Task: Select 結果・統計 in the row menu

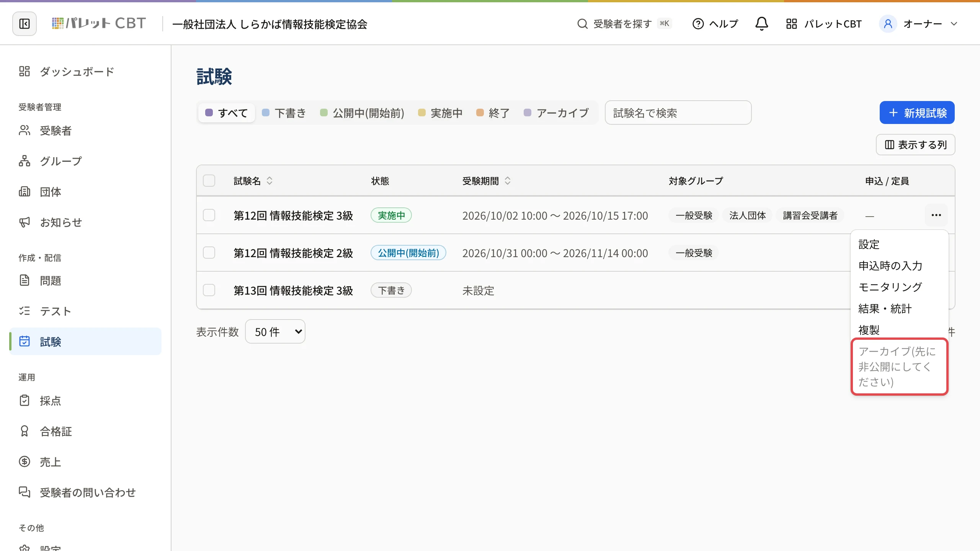Action: pos(900,308)
